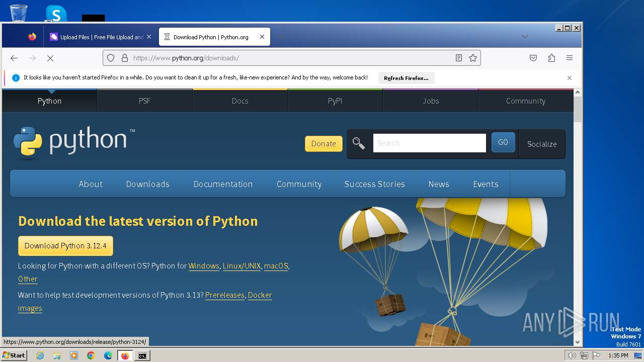Follow the macOS download link
Viewport: 644px width, 362px height.
point(276,265)
